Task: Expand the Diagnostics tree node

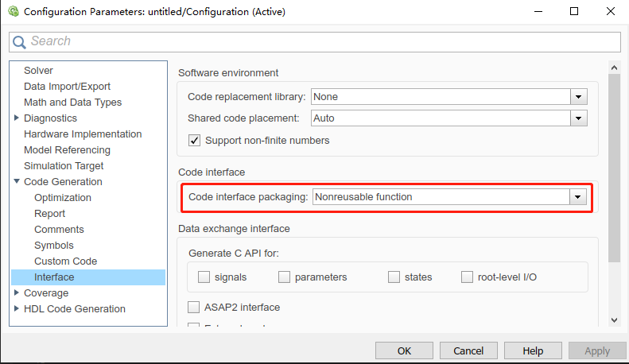Action: pos(17,118)
